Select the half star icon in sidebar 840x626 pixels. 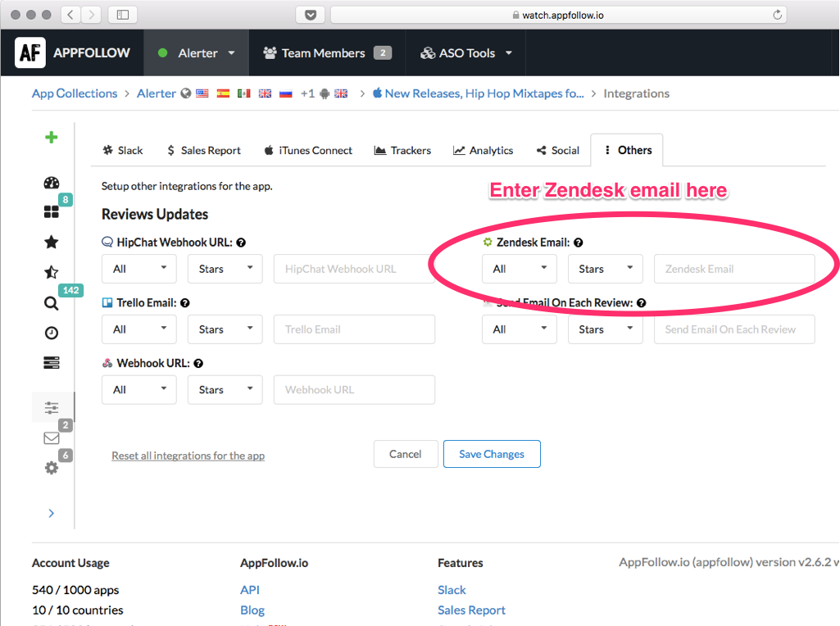coord(52,272)
